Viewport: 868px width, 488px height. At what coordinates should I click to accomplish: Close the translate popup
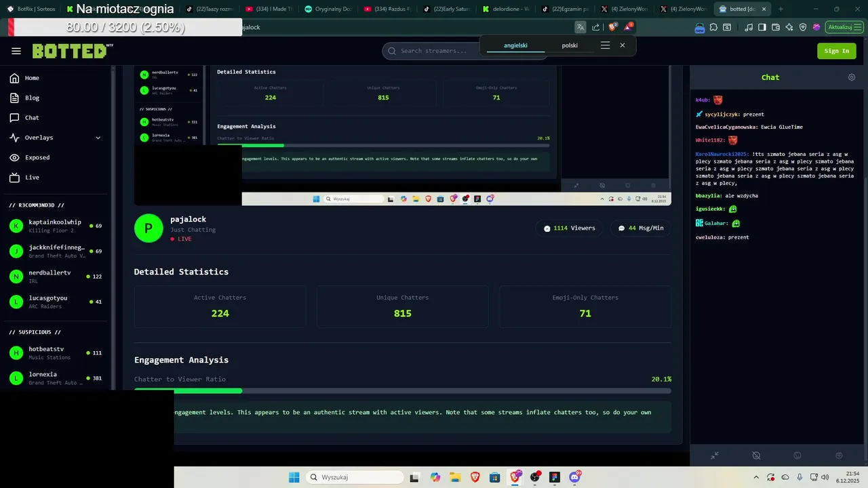623,45
